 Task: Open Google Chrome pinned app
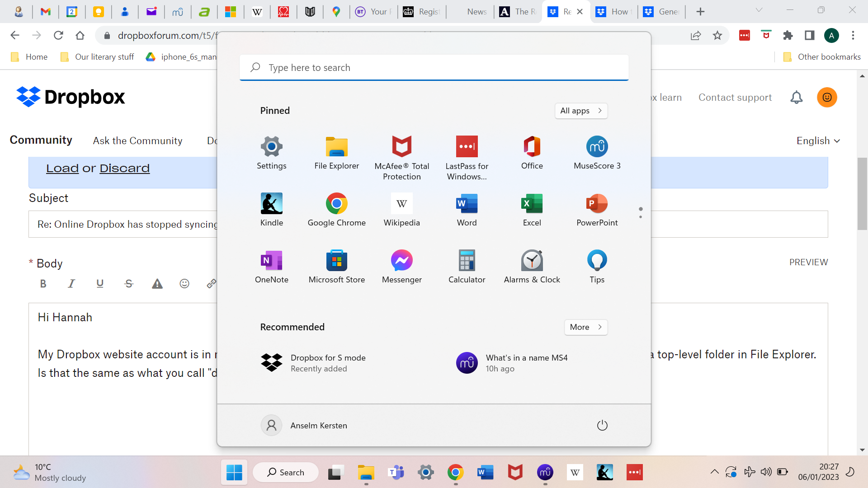coord(337,210)
